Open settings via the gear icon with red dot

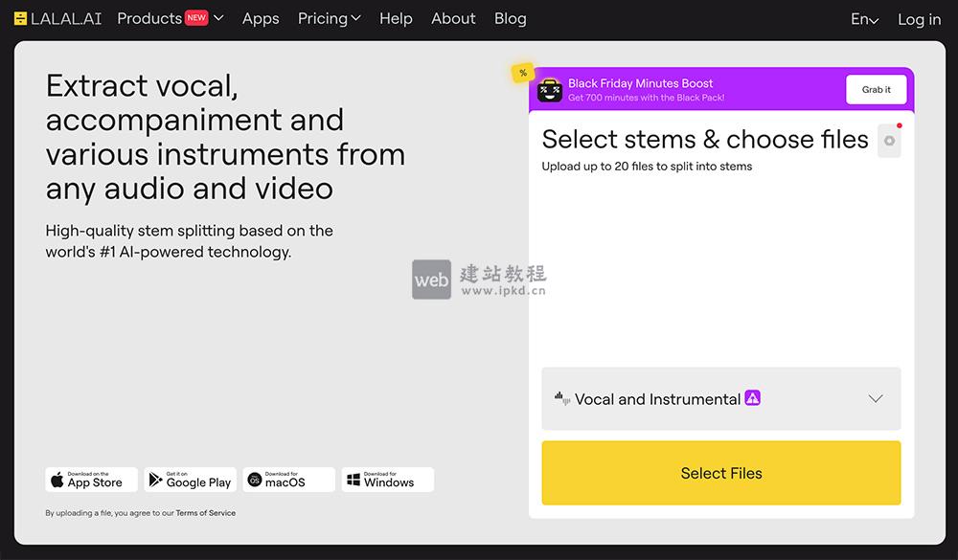[x=888, y=140]
